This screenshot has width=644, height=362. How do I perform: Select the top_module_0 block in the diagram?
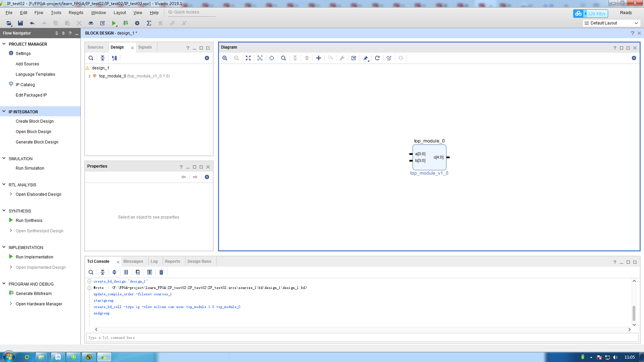[429, 157]
